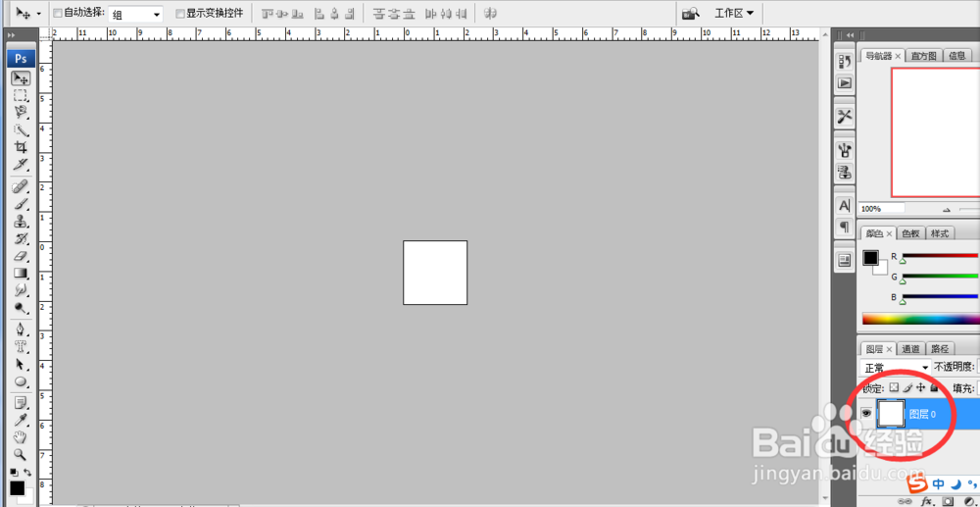This screenshot has width=980, height=507.
Task: Select the Move tool in toolbox
Action: pos(21,78)
